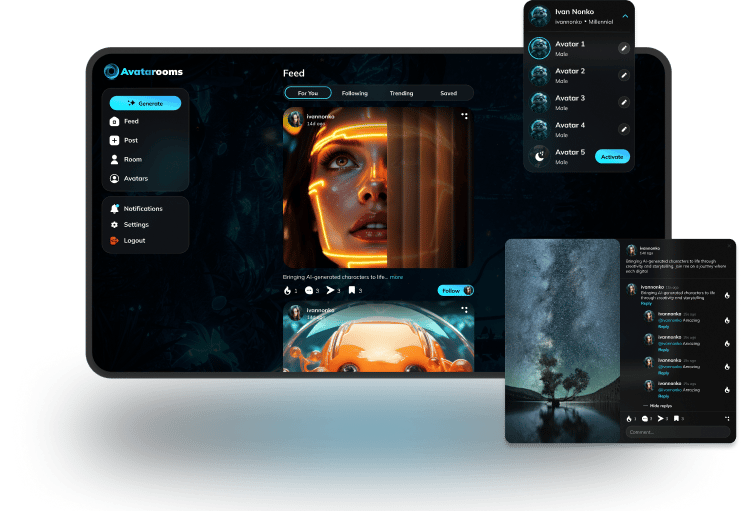The image size is (742, 511).
Task: Open options dots in comment panel footer
Action: click(x=727, y=419)
